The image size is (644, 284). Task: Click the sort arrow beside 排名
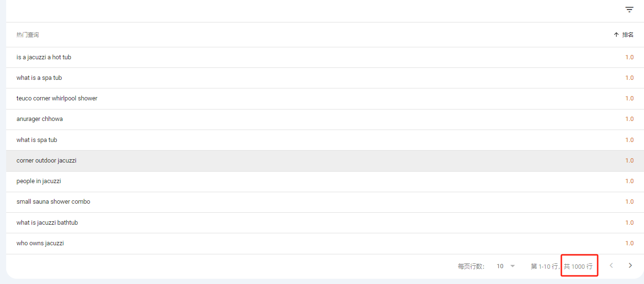616,35
